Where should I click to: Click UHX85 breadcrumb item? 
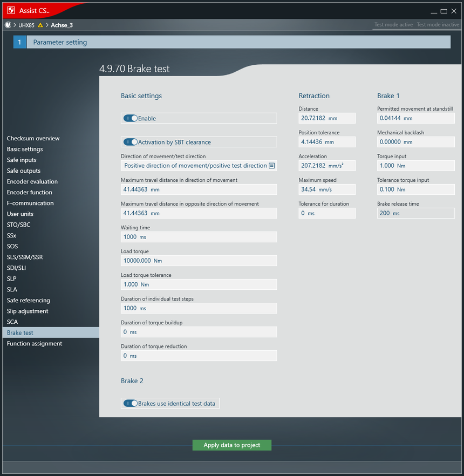(x=27, y=25)
